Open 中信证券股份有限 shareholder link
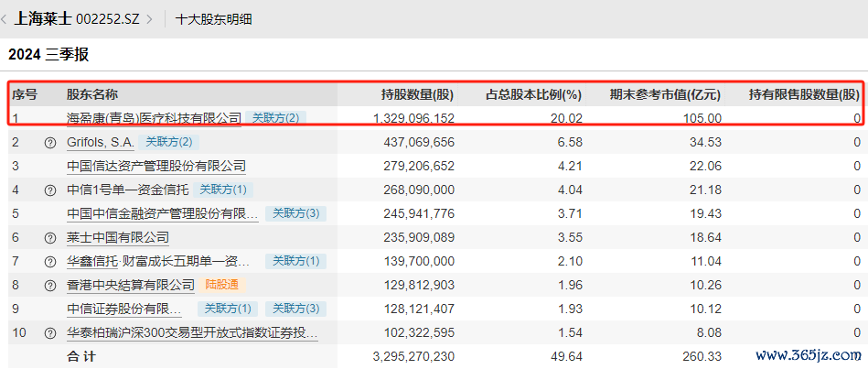This screenshot has width=868, height=369. tap(124, 309)
